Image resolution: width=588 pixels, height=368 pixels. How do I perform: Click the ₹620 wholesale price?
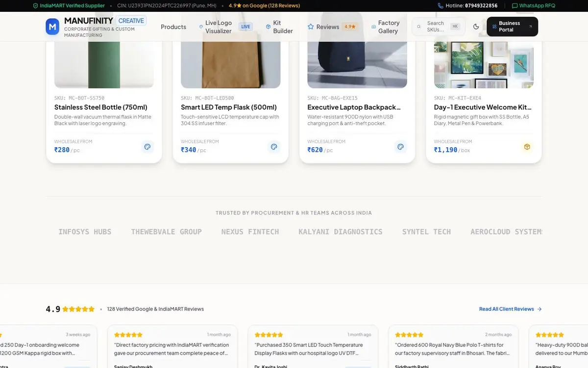click(315, 150)
